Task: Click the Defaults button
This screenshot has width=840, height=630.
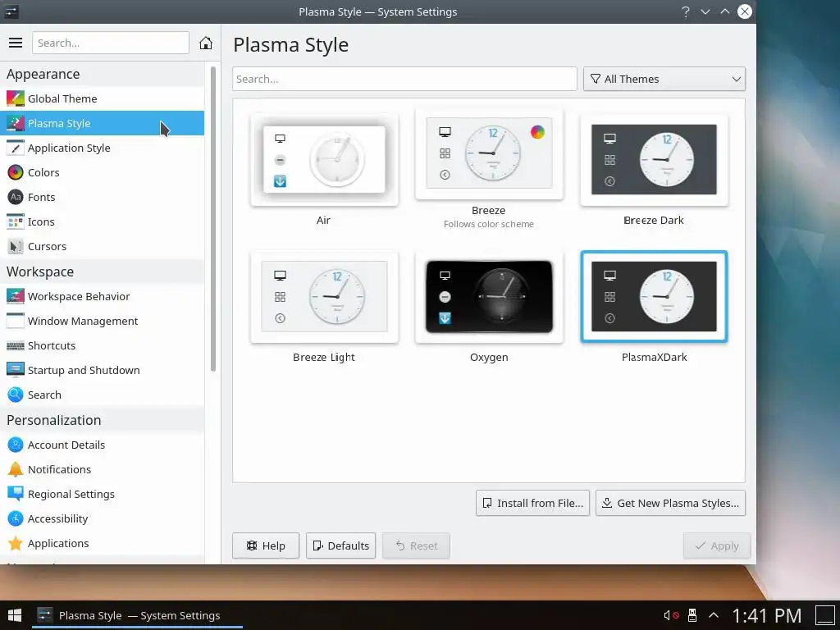Action: click(x=340, y=546)
